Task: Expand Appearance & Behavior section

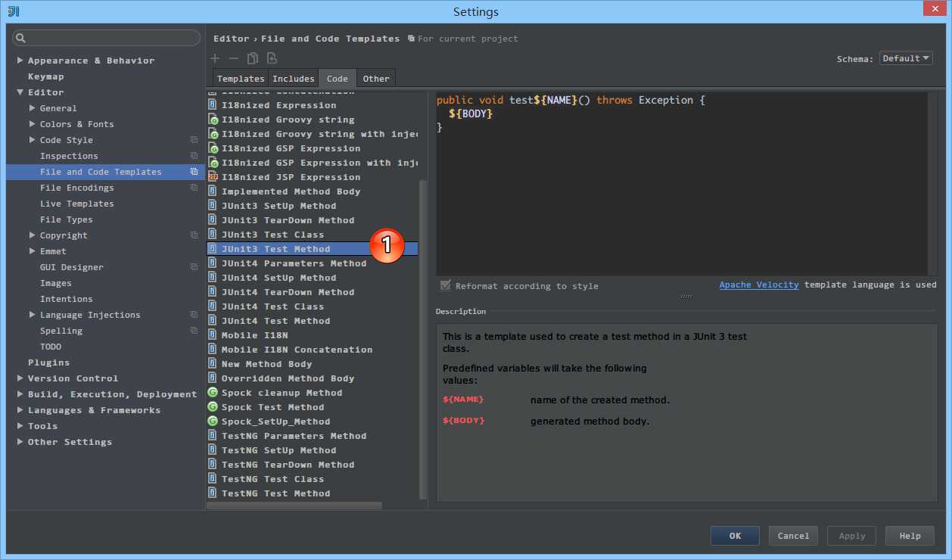Action: click(x=20, y=61)
